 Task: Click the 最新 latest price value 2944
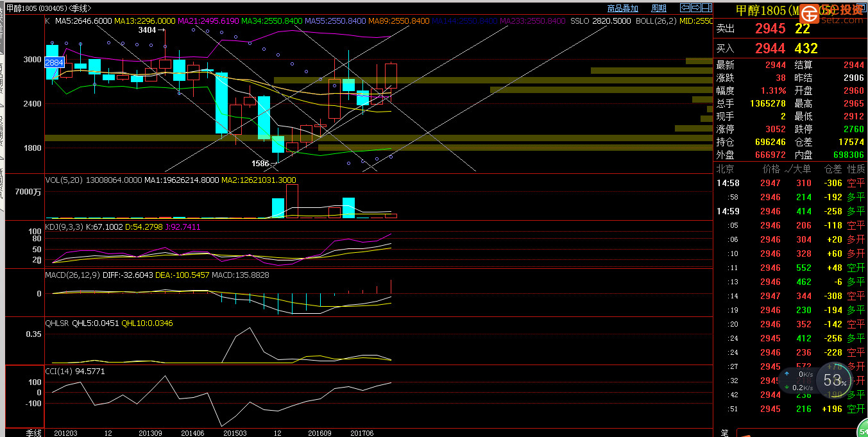pyautogui.click(x=776, y=65)
